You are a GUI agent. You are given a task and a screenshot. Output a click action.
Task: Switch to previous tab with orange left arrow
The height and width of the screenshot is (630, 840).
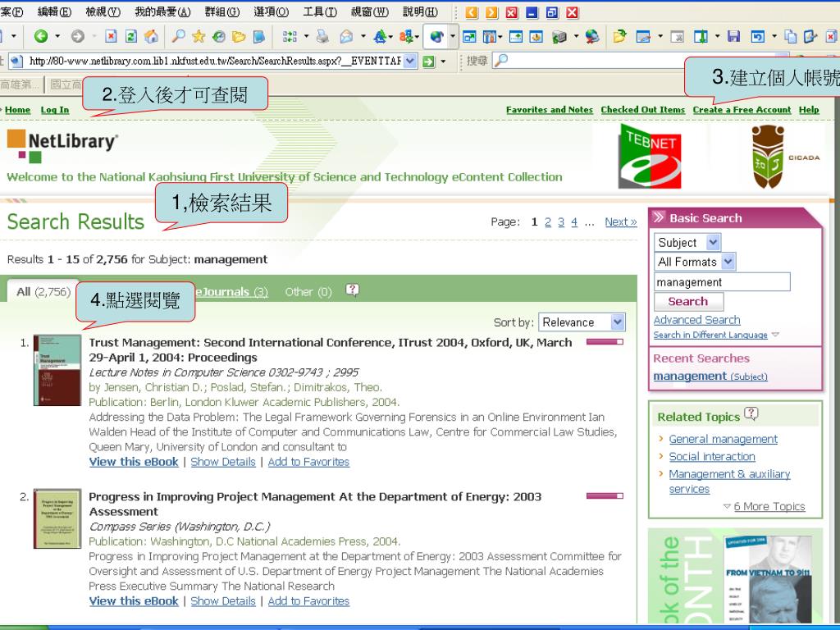[x=472, y=12]
